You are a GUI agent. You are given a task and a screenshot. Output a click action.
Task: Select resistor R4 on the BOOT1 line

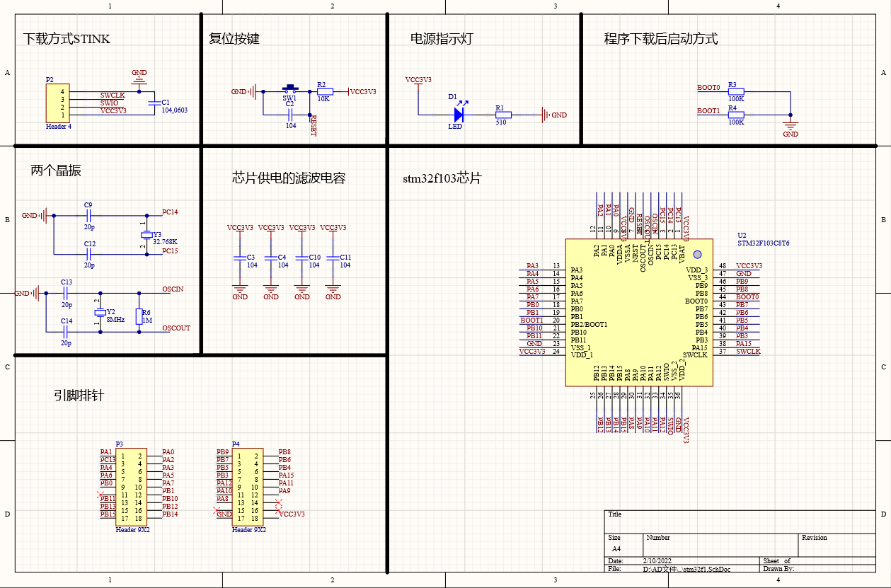[x=736, y=115]
